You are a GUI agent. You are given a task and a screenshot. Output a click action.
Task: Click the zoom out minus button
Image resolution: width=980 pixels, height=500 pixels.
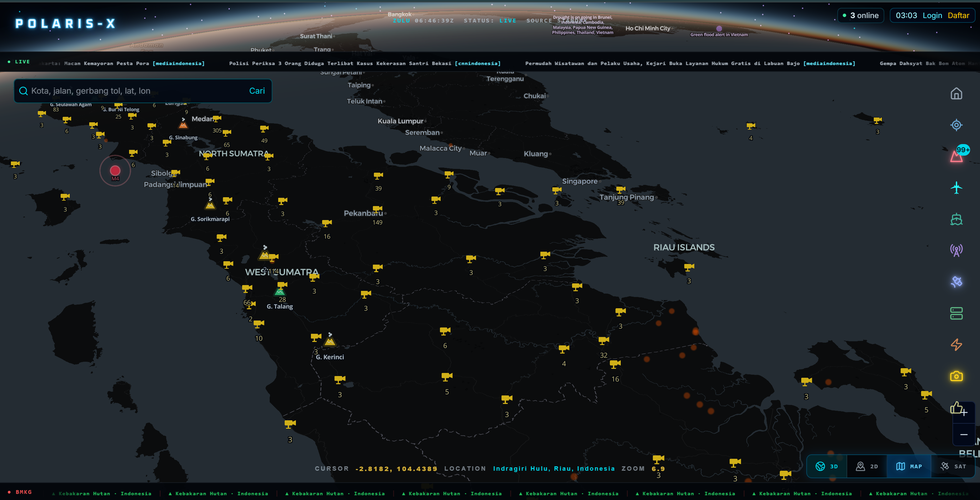tap(964, 434)
